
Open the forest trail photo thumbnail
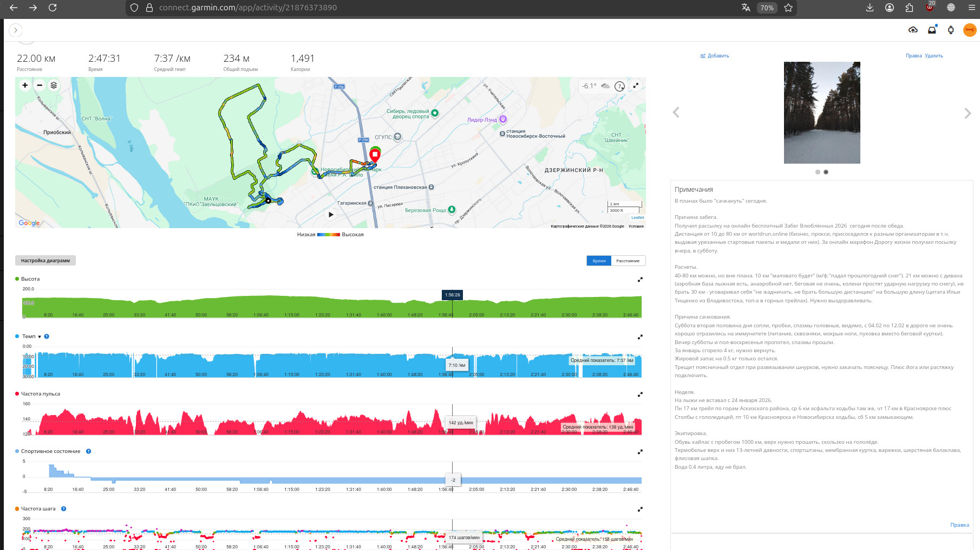coord(822,113)
